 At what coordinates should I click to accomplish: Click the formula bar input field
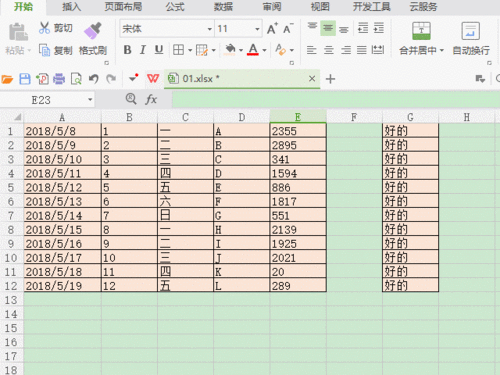(x=336, y=100)
